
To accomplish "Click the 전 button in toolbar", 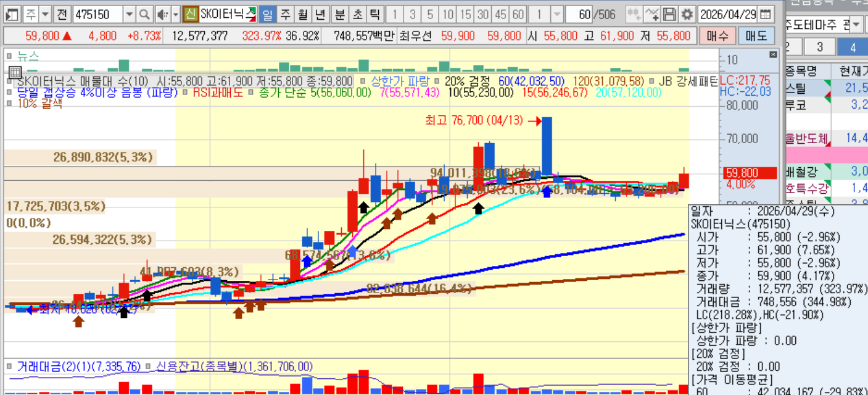I will pos(62,14).
